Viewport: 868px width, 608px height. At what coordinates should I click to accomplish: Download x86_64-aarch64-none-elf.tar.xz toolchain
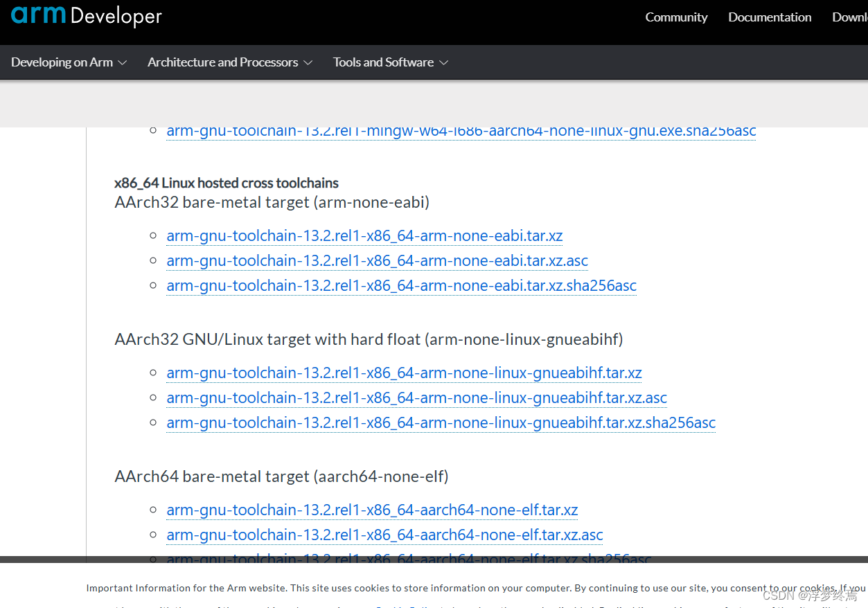pos(372,510)
